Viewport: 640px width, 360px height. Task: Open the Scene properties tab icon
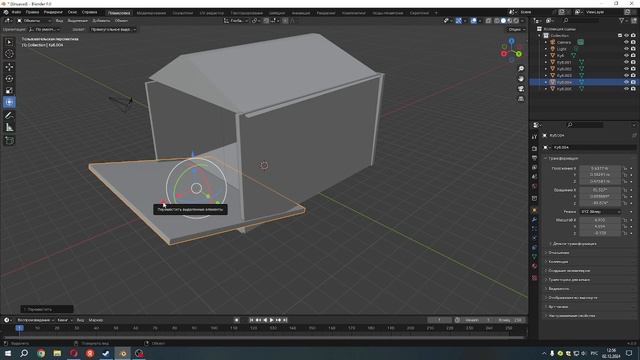tap(534, 177)
